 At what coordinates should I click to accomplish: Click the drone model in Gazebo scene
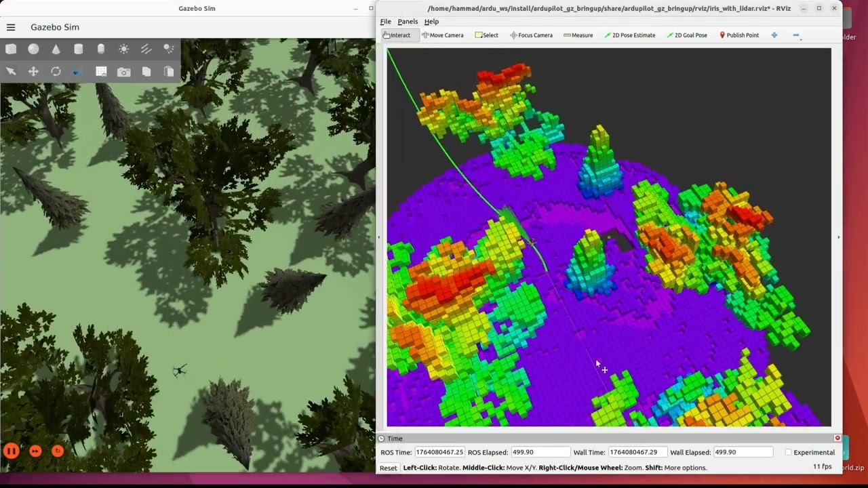click(x=179, y=370)
